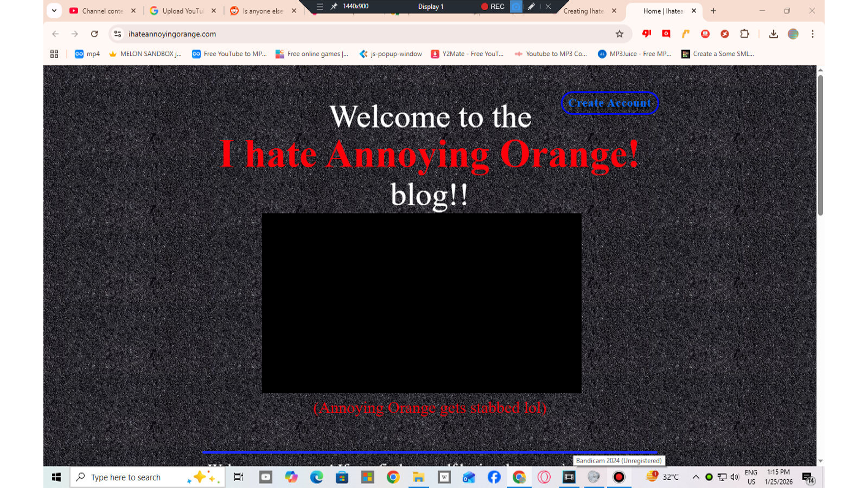This screenshot has width=868, height=488.
Task: Show hidden system tray icons
Action: pyautogui.click(x=696, y=477)
